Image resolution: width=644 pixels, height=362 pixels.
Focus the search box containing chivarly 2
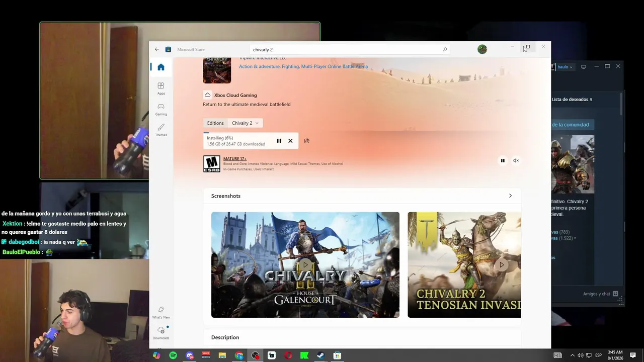pyautogui.click(x=350, y=49)
